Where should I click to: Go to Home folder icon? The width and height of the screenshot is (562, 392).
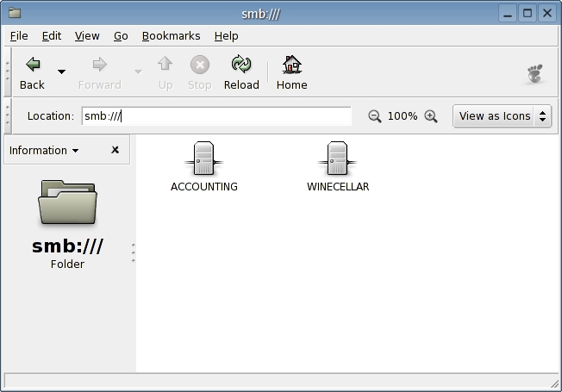pyautogui.click(x=291, y=65)
